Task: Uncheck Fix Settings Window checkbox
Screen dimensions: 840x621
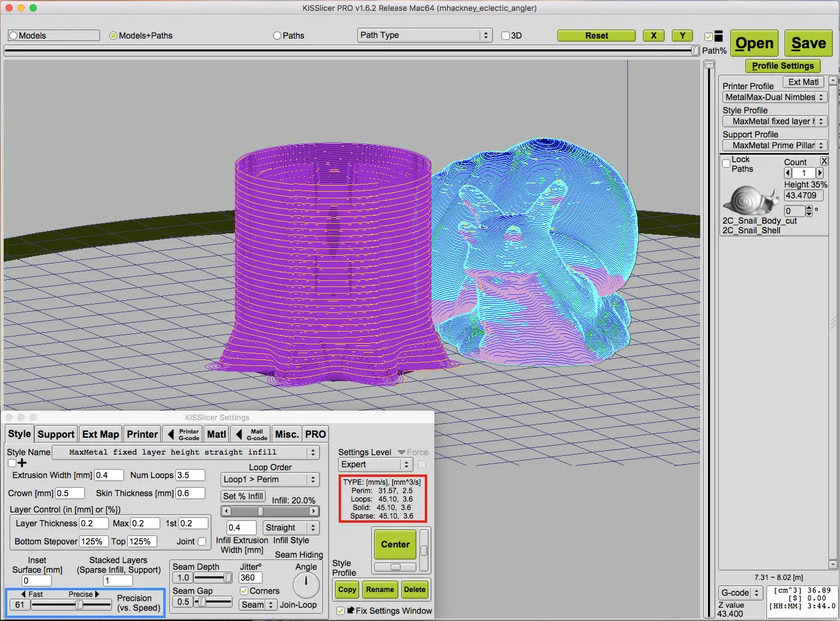Action: tap(340, 611)
